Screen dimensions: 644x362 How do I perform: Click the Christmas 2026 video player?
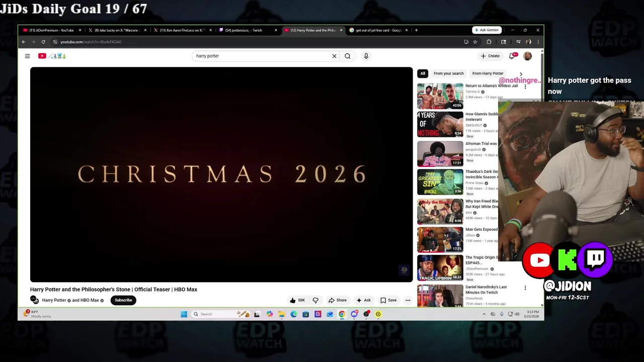(x=221, y=174)
